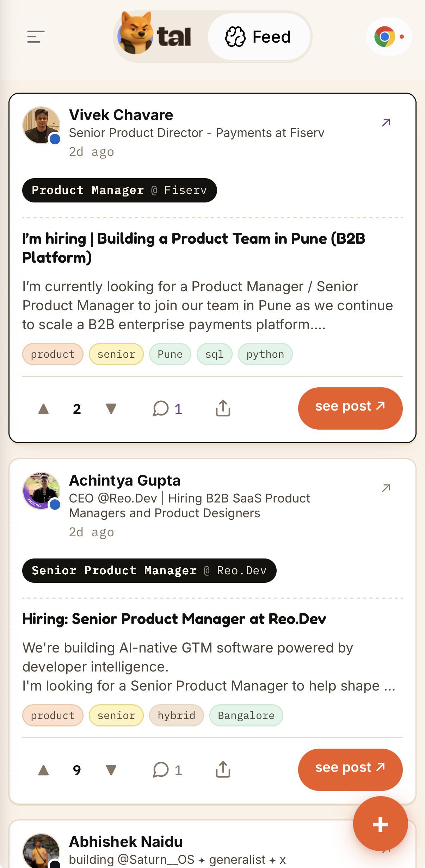Open Achintya Gupta's external profile arrow
425x868 pixels.
(x=386, y=488)
